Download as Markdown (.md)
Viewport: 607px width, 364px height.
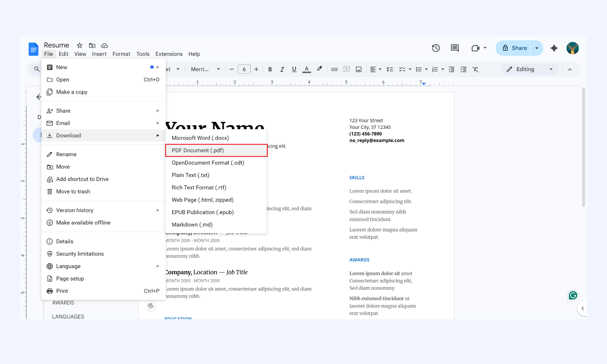(x=216, y=225)
